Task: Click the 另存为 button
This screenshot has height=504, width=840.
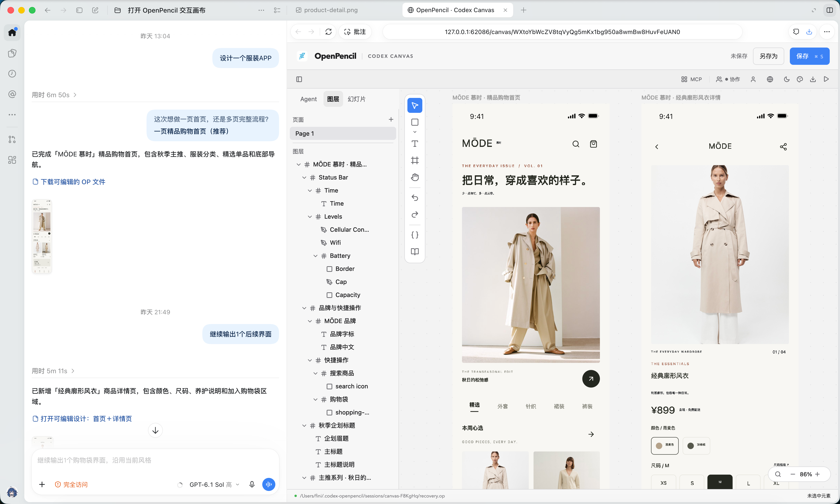Action: pyautogui.click(x=768, y=56)
